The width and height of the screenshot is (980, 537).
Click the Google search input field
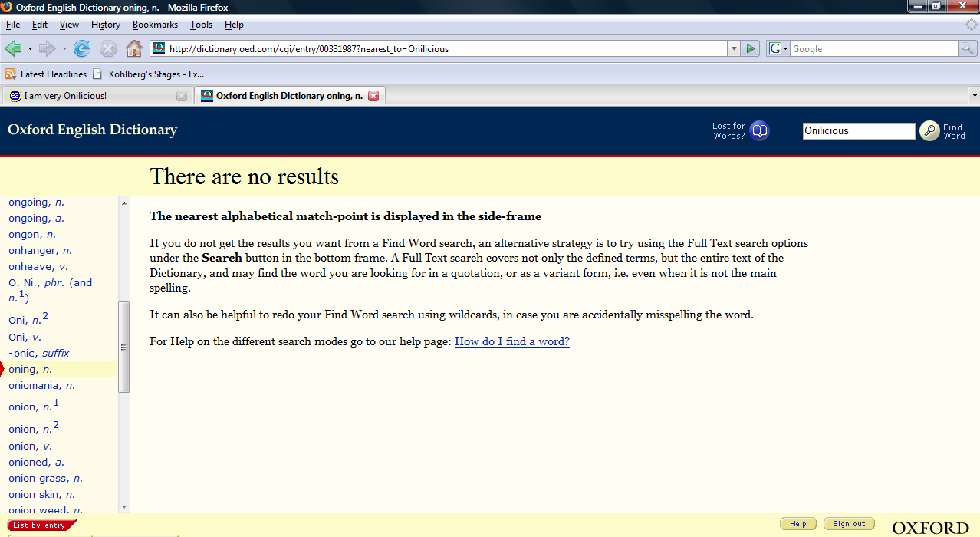[x=874, y=48]
